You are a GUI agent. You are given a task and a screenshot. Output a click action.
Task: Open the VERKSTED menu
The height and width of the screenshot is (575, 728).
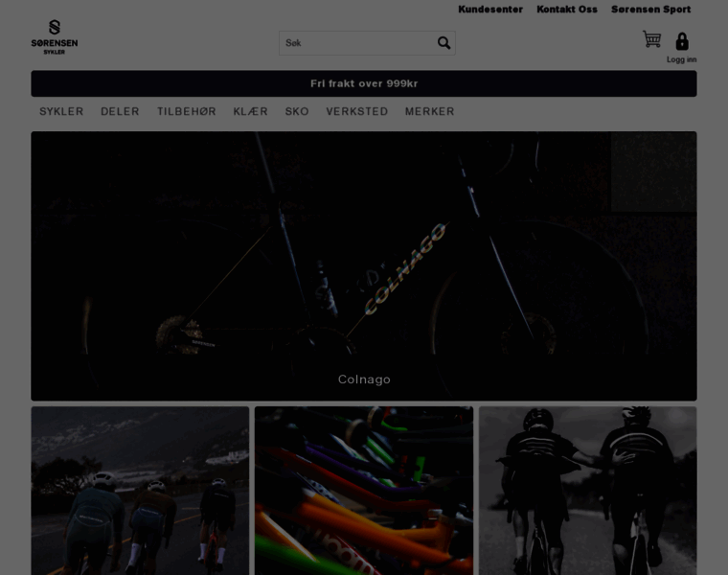357,111
